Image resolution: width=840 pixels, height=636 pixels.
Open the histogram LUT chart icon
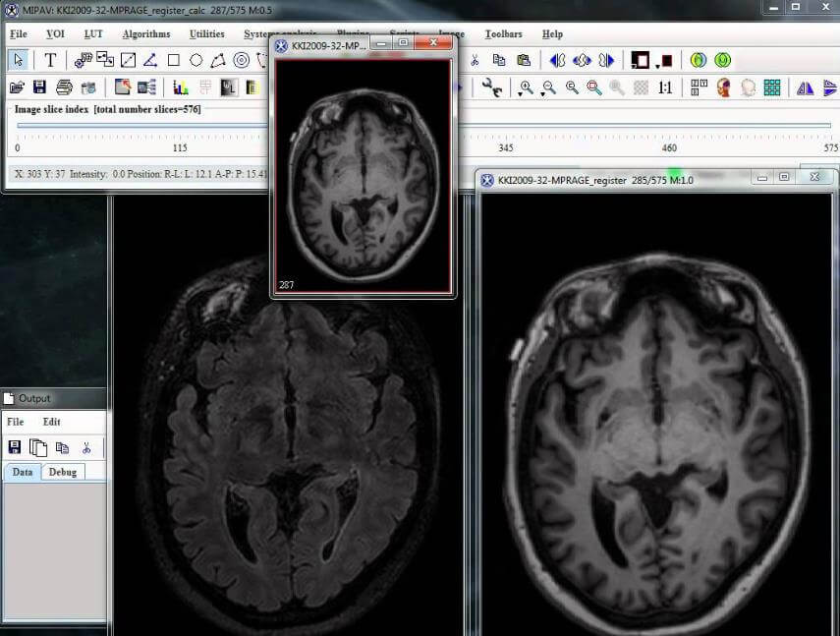[x=181, y=87]
